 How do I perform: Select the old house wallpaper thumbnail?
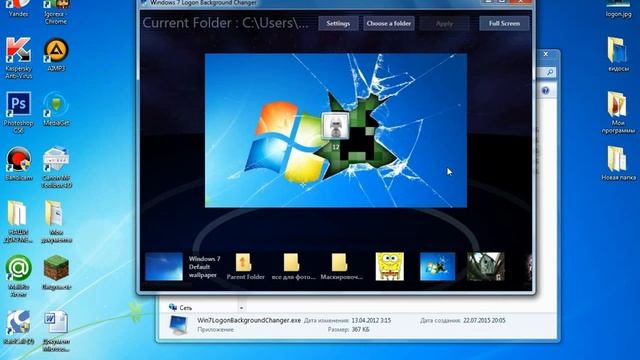point(485,267)
